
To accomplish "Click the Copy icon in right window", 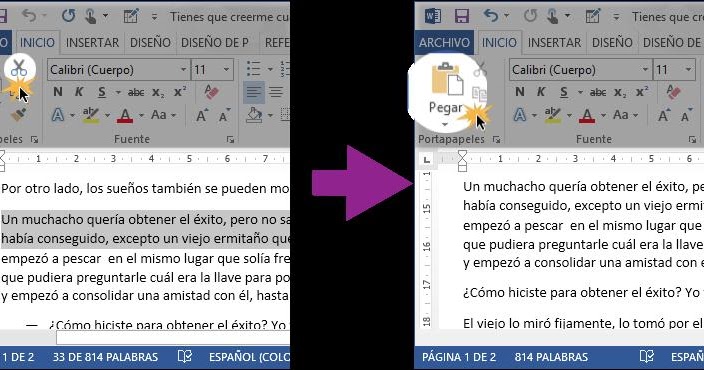I will (480, 93).
